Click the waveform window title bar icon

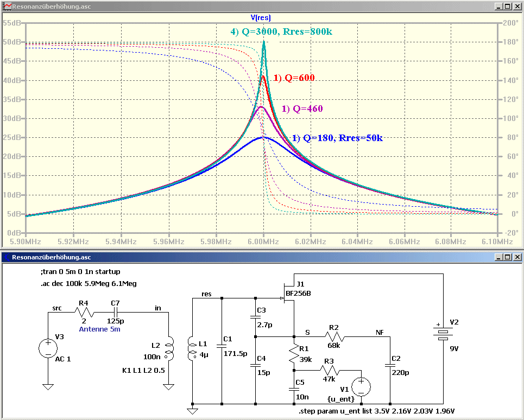click(7, 6)
